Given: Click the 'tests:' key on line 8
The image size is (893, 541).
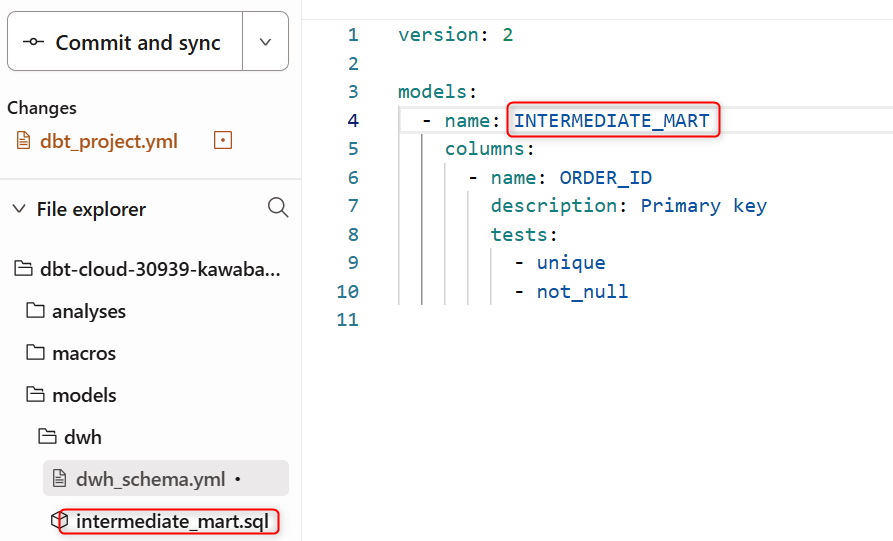Looking at the screenshot, I should tap(524, 235).
